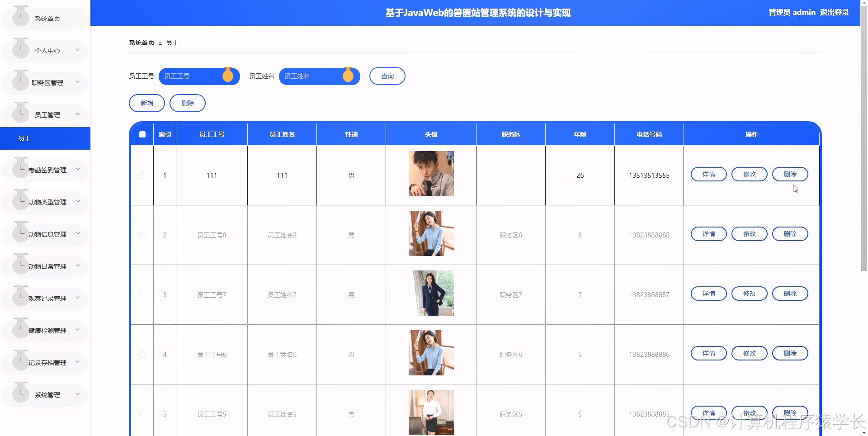The image size is (868, 436).
Task: Expand the 记录存档管理 menu chevron
Action: point(78,362)
